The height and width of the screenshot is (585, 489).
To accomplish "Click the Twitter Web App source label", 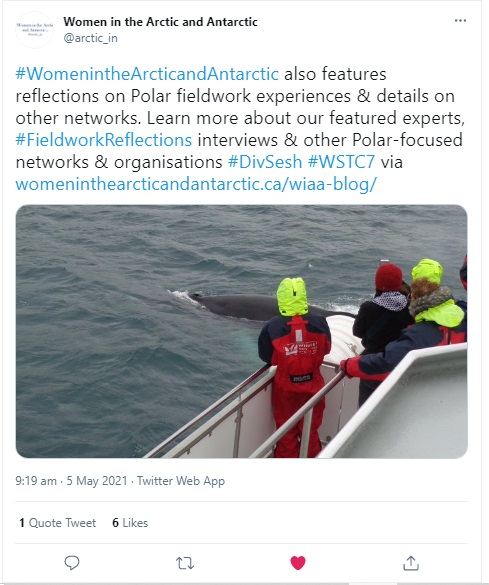I will coord(181,481).
